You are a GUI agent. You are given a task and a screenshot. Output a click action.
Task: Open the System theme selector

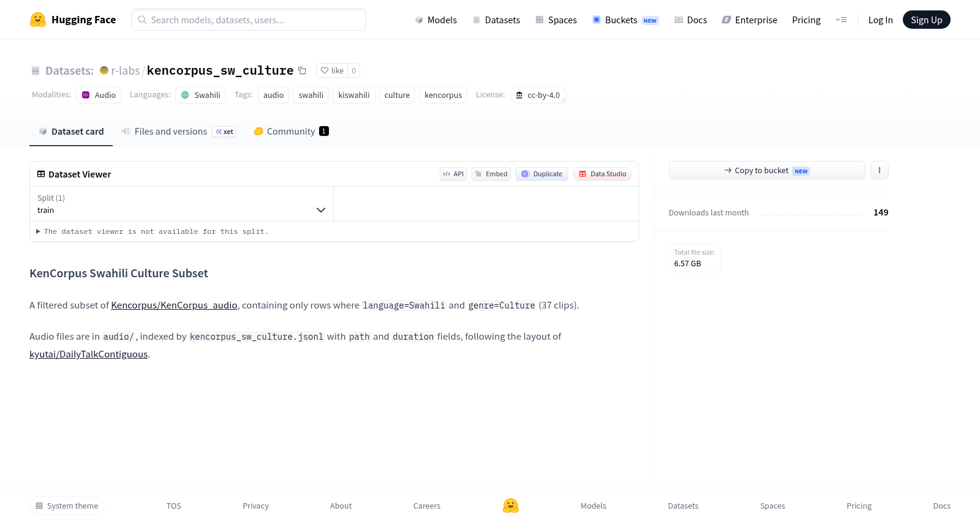point(67,506)
